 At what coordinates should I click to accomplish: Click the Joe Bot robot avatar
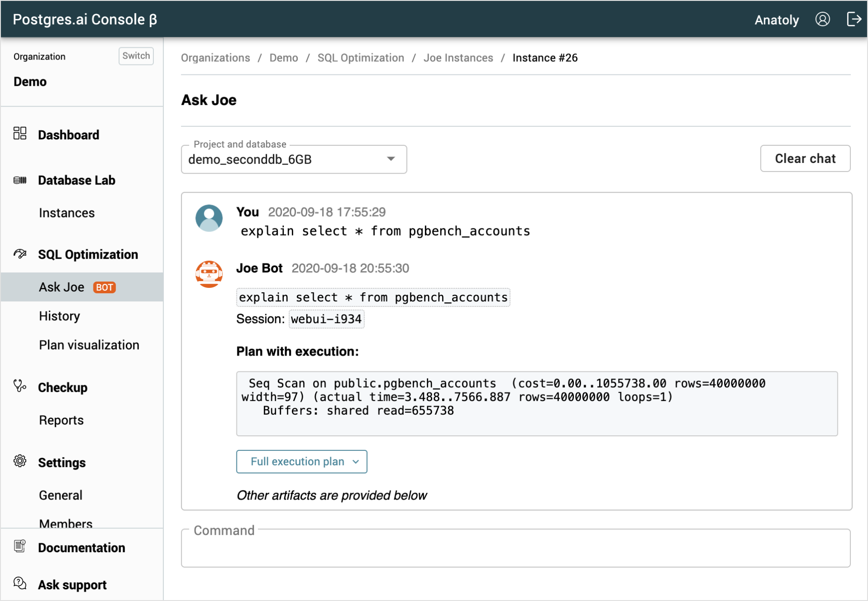(209, 274)
